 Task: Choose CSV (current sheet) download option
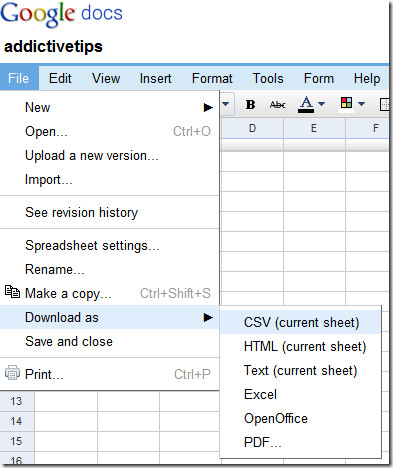coord(300,322)
